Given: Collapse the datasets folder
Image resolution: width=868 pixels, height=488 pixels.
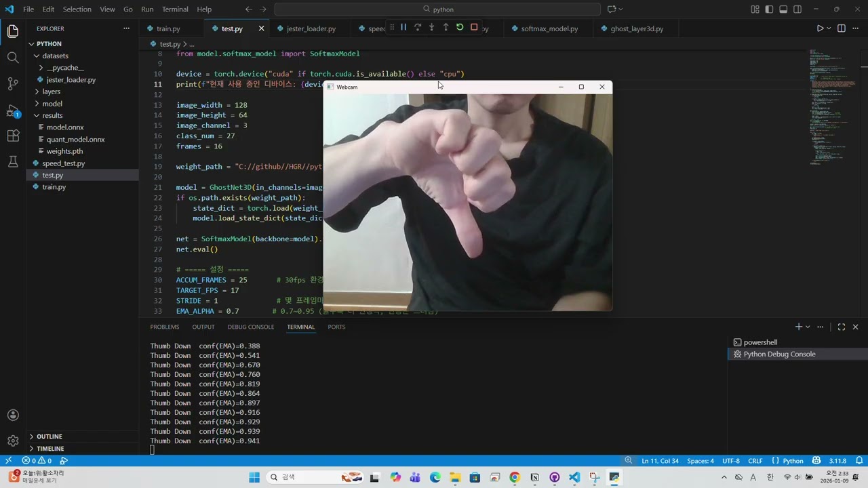Looking at the screenshot, I should click(x=56, y=56).
